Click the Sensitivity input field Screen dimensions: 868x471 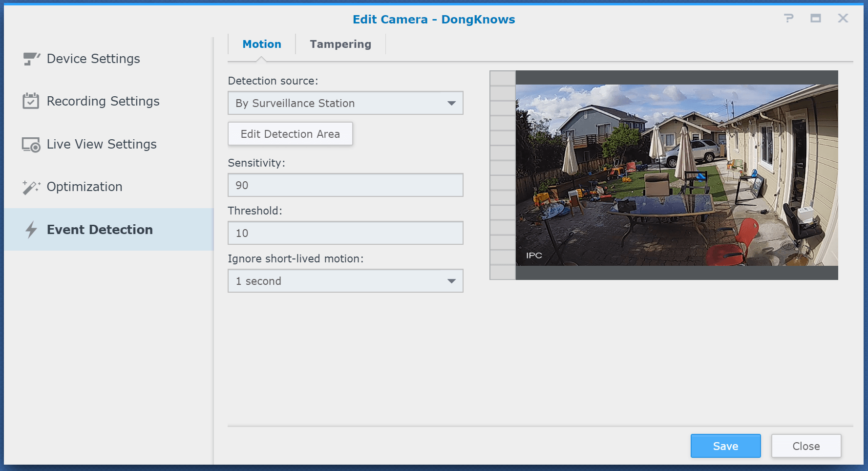point(345,185)
